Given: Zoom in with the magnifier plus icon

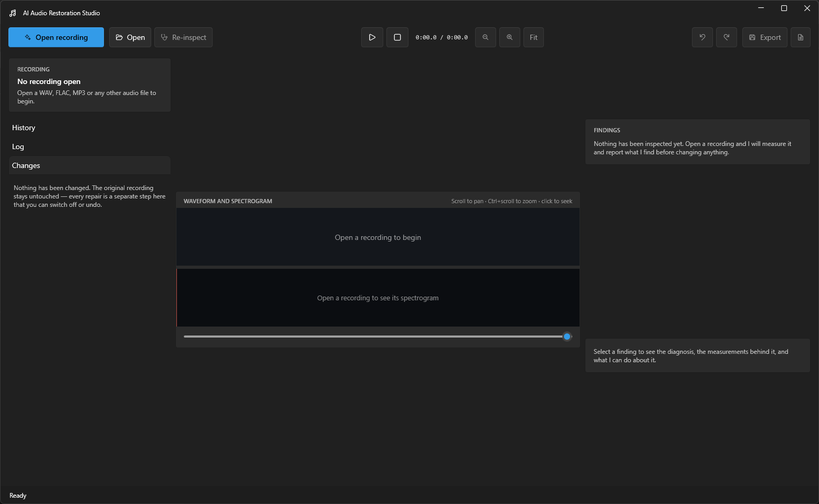Looking at the screenshot, I should [x=510, y=37].
